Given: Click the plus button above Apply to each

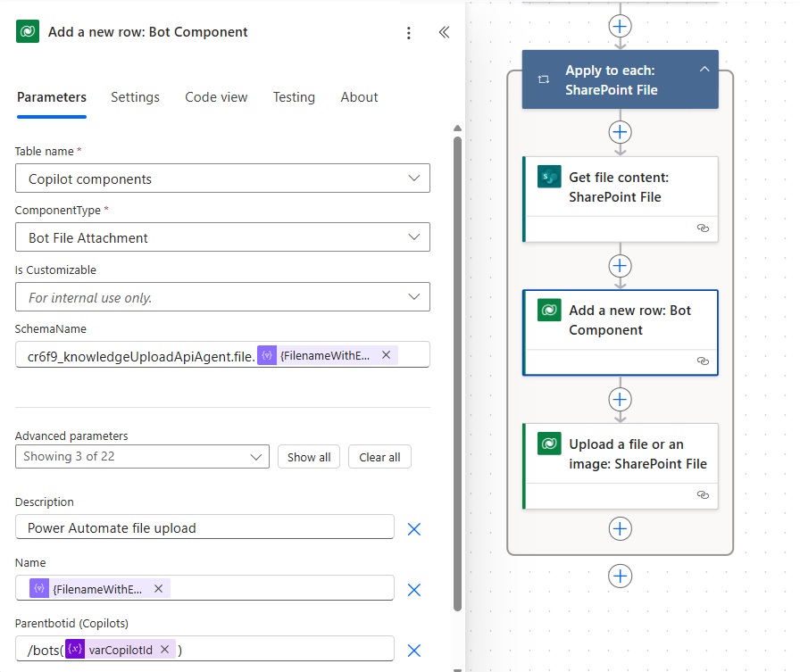Looking at the screenshot, I should pos(620,26).
